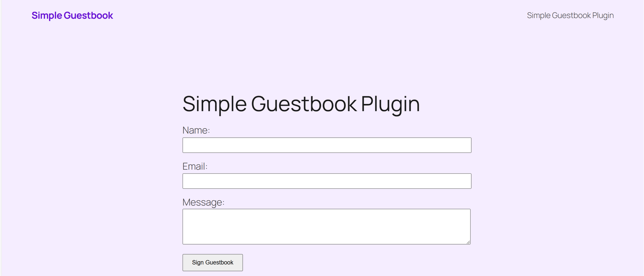This screenshot has width=644, height=276.
Task: Click the "Name:" field label
Action: point(196,130)
